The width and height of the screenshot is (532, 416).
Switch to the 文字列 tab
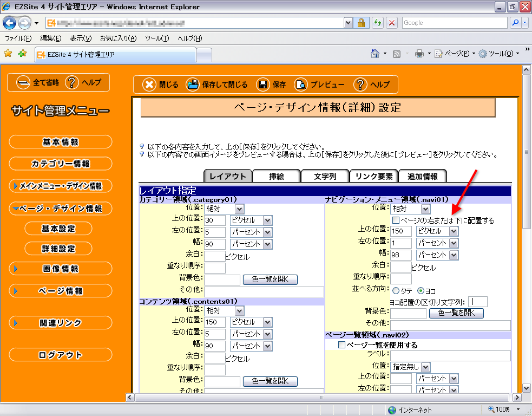(x=325, y=176)
